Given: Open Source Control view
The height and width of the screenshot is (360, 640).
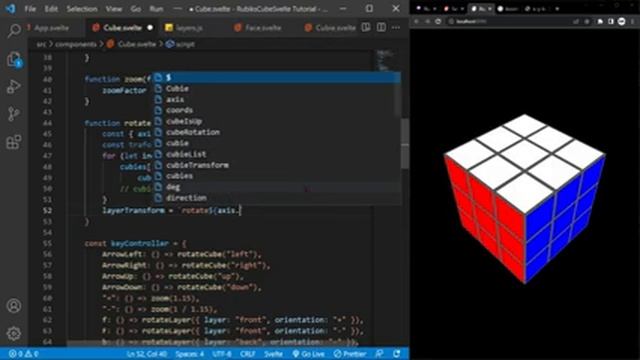Looking at the screenshot, I should (14, 114).
